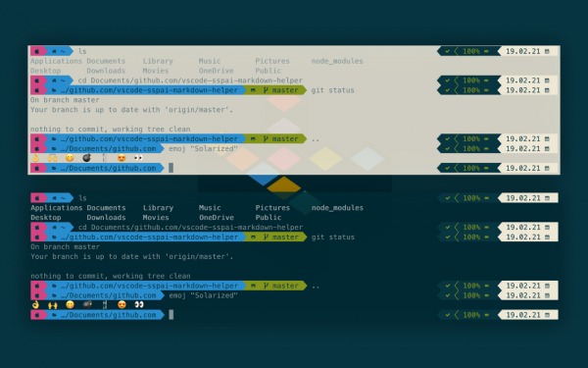The width and height of the screenshot is (588, 368).
Task: Click the node_modules folder name in the light terminal
Action: pos(337,61)
